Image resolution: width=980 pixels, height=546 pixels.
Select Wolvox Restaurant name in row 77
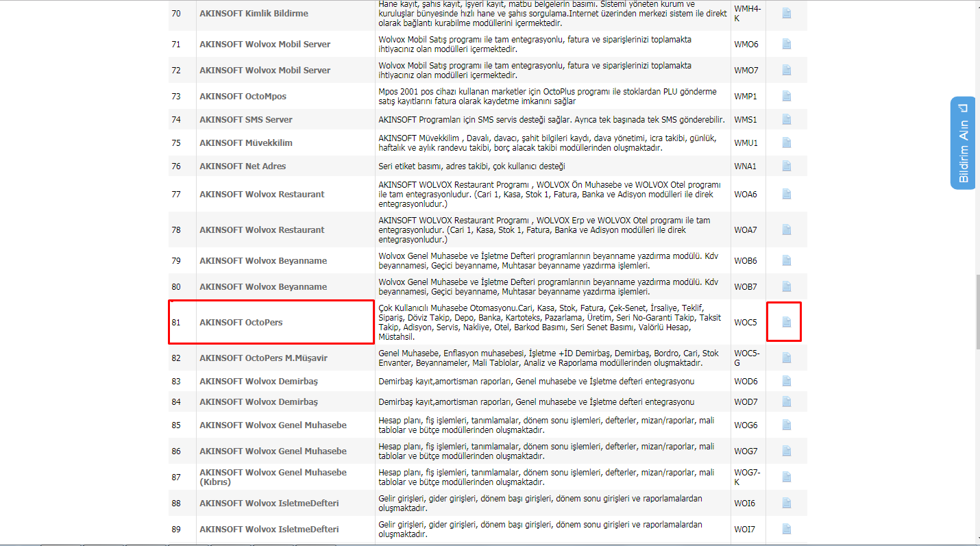(262, 194)
